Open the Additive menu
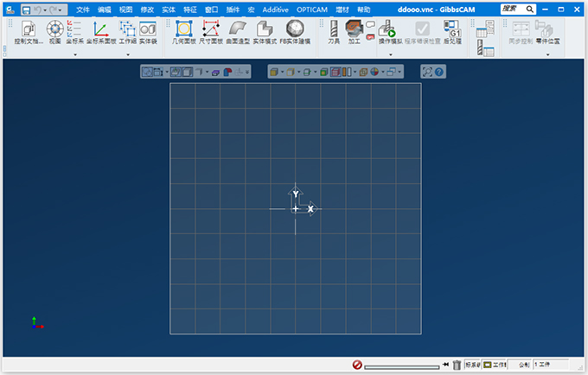588x375 pixels. point(275,10)
